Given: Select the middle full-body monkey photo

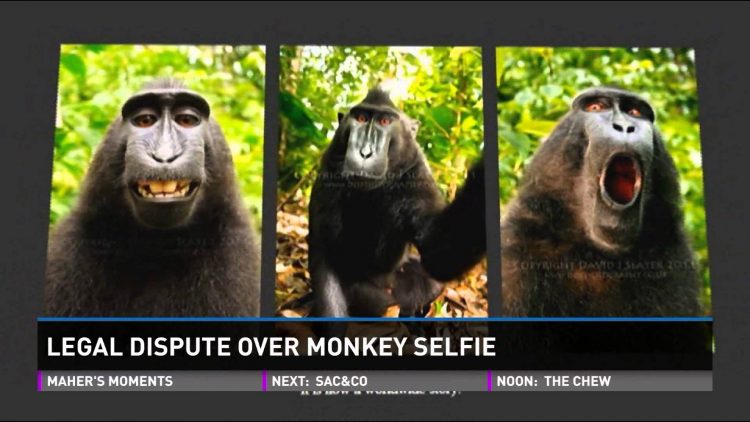Looking at the screenshot, I should pos(381,182).
